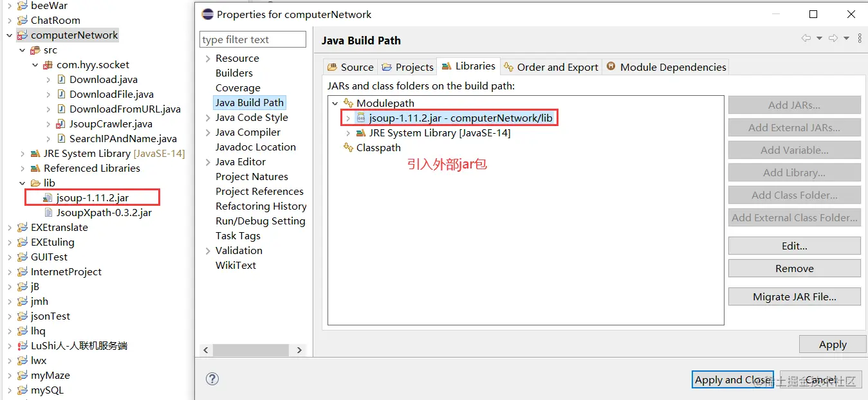Select Javadoc Location in the sidebar
Image resolution: width=868 pixels, height=400 pixels.
[x=255, y=147]
